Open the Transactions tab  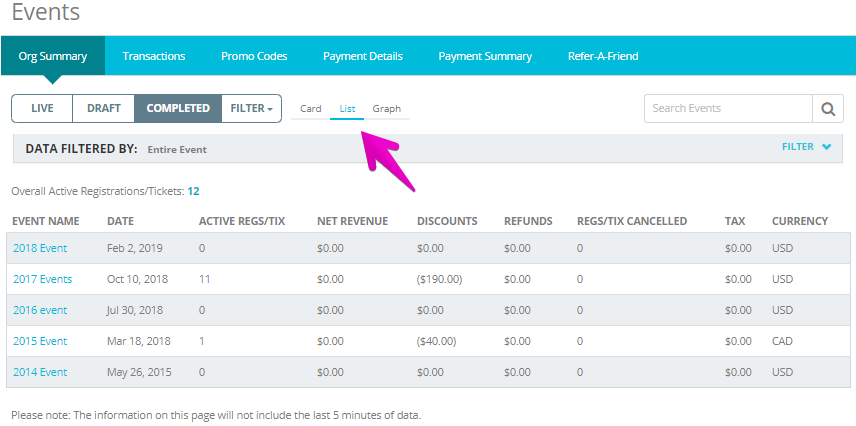click(x=154, y=56)
